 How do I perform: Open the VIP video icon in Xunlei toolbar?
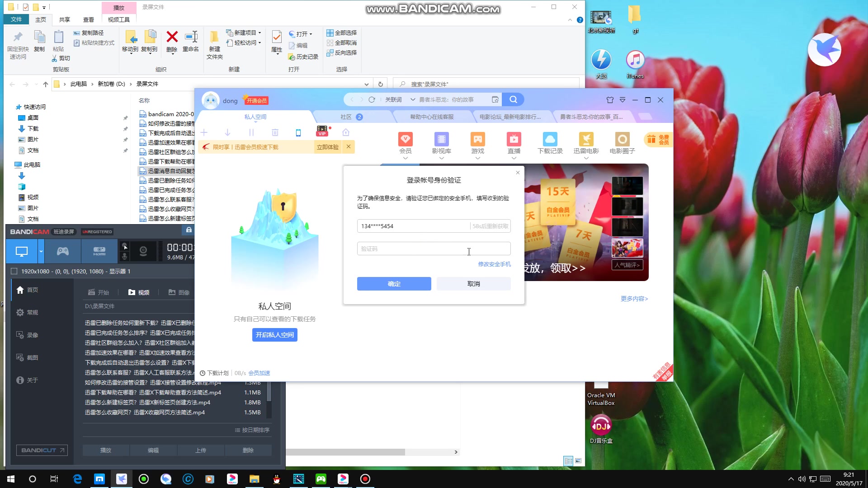[322, 131]
